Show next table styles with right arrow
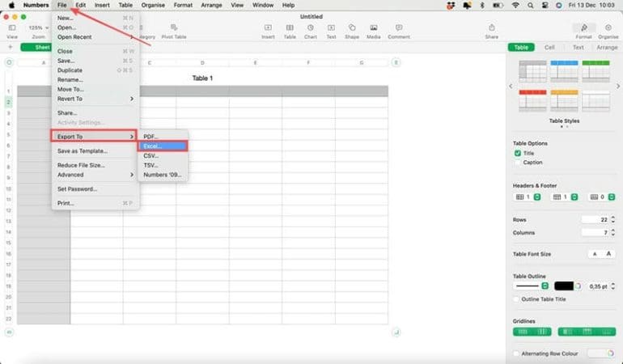This screenshot has width=623, height=364. click(x=618, y=87)
